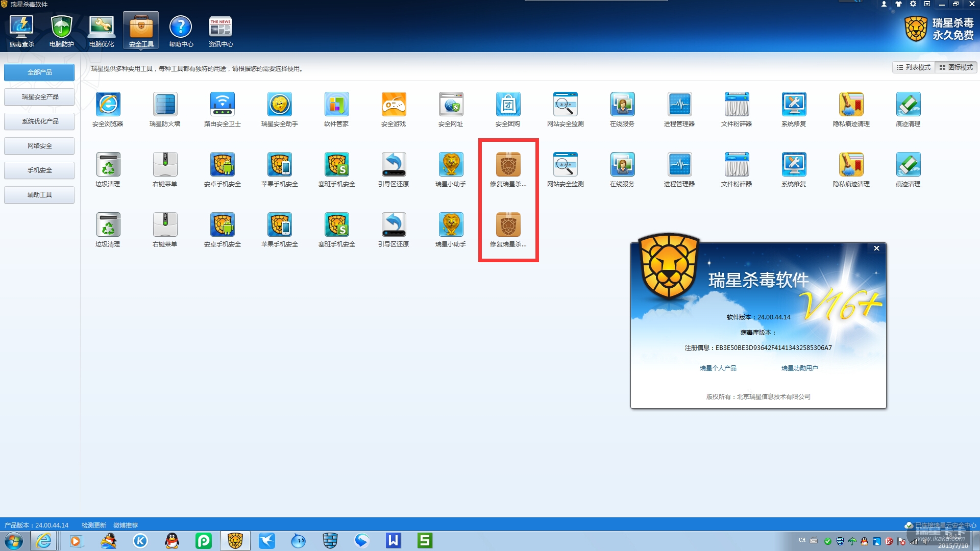Click the 瑞星个人产品 link
The width and height of the screenshot is (980, 551).
coord(718,368)
